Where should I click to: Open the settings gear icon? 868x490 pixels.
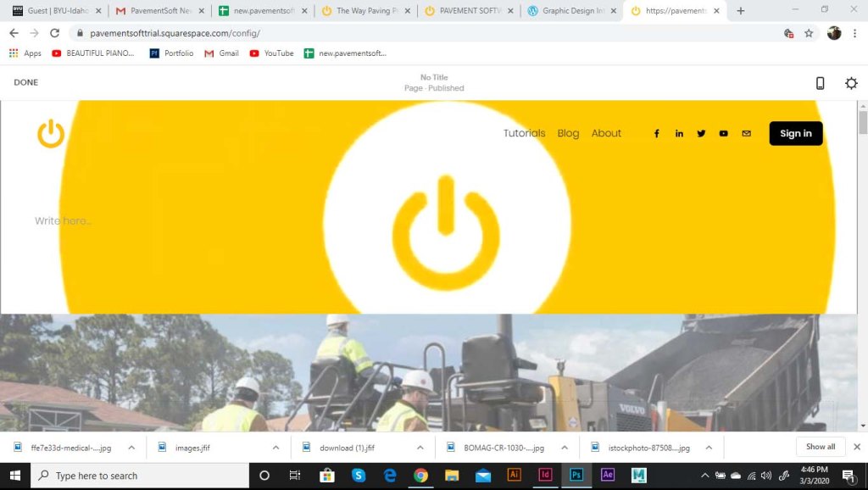click(851, 83)
